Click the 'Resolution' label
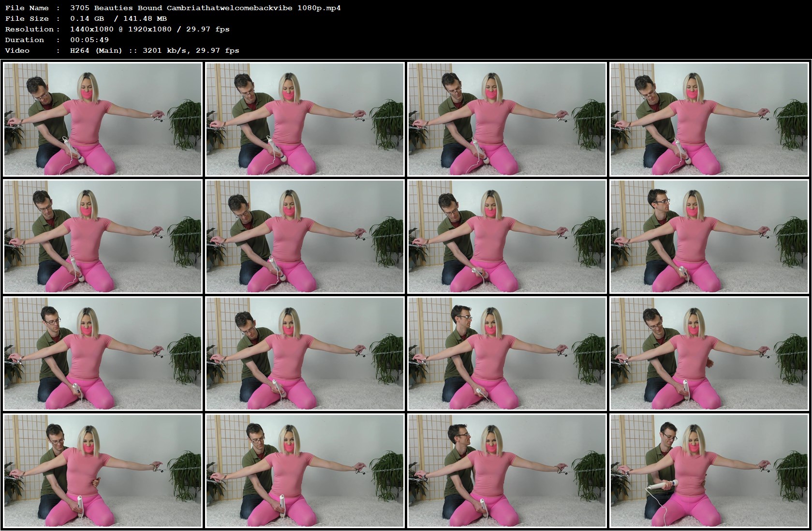Screen dimensions: 812x531 [30, 29]
